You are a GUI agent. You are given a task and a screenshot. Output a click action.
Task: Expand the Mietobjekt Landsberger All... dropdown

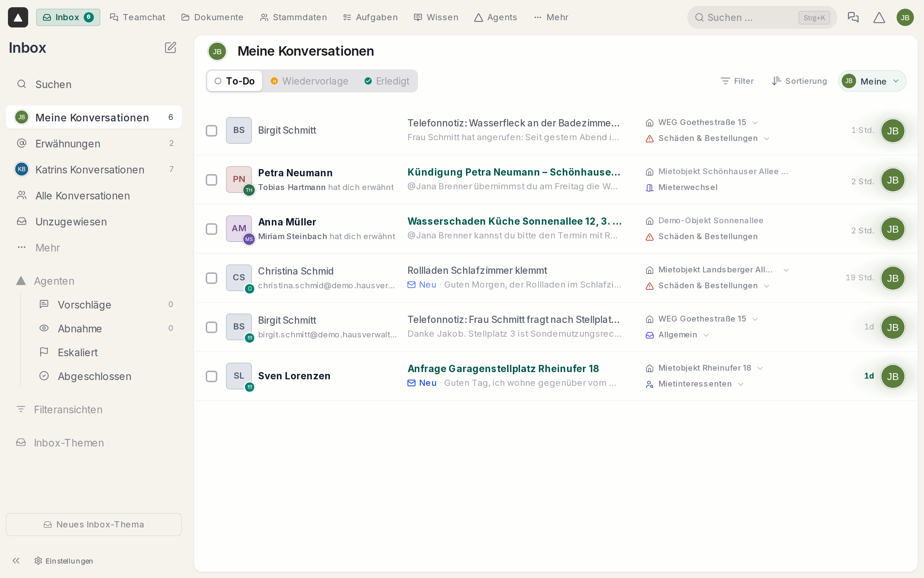pyautogui.click(x=786, y=270)
